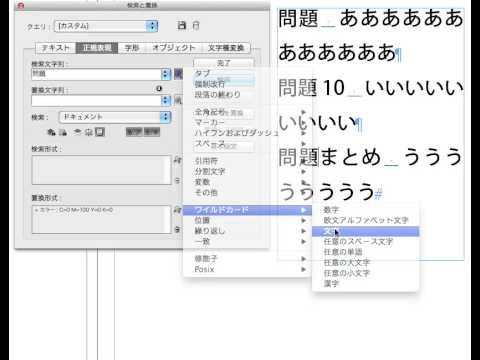480x360 pixels.
Task: Expand the Posix submenu
Action: click(x=247, y=269)
